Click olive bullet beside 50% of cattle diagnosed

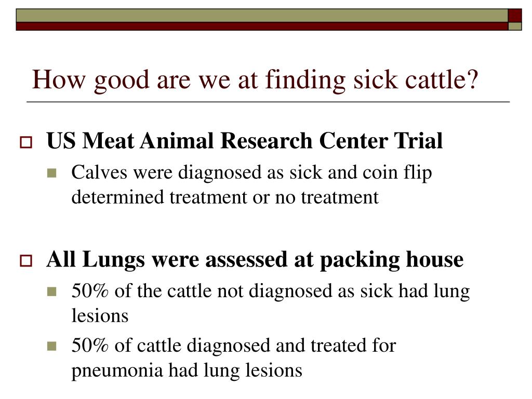(51, 347)
